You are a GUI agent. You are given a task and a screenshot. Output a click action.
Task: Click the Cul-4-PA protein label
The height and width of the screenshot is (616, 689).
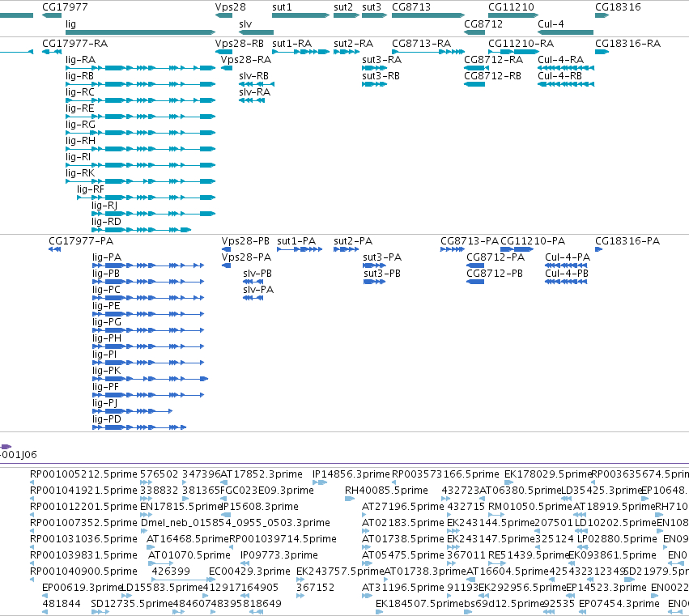[568, 257]
